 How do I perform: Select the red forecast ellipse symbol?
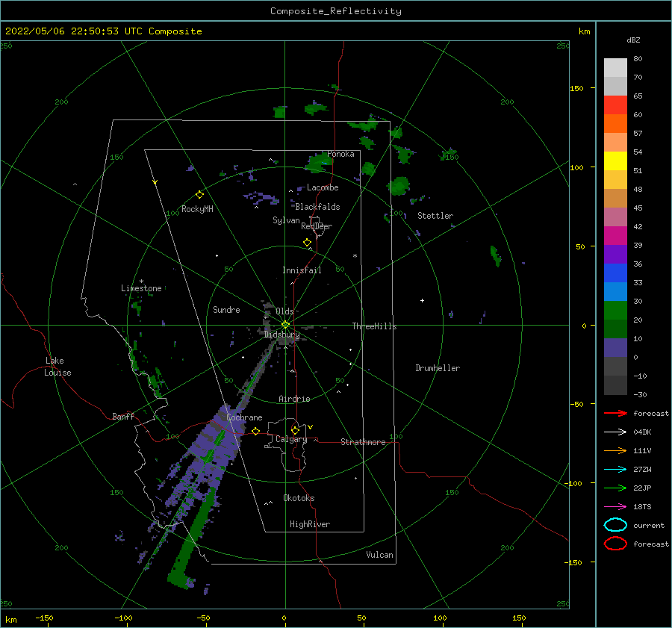615,544
